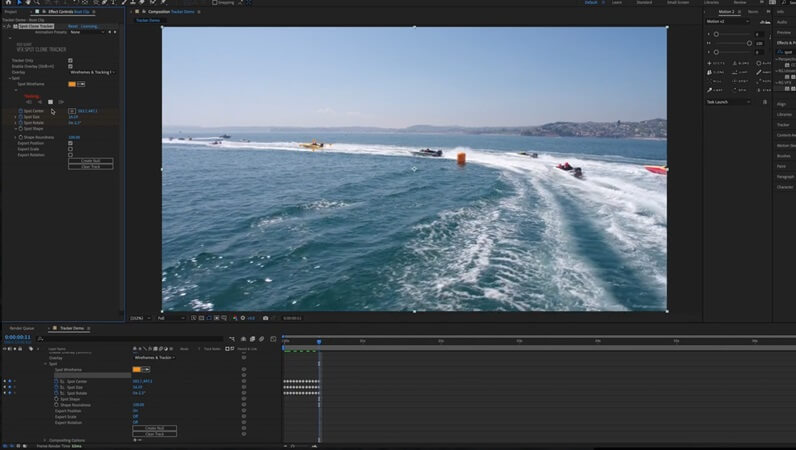
Task: Collapse Spot group in Effect Controls
Action: pyautogui.click(x=10, y=78)
